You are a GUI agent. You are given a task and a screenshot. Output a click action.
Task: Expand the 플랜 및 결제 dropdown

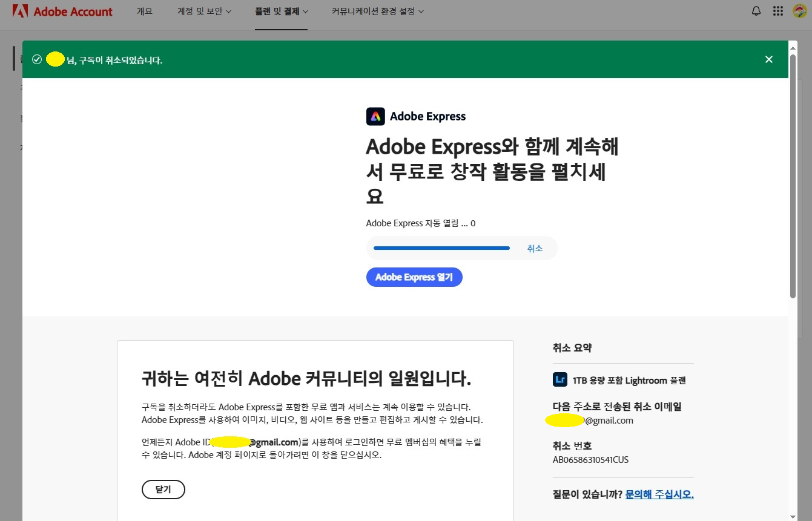[282, 11]
